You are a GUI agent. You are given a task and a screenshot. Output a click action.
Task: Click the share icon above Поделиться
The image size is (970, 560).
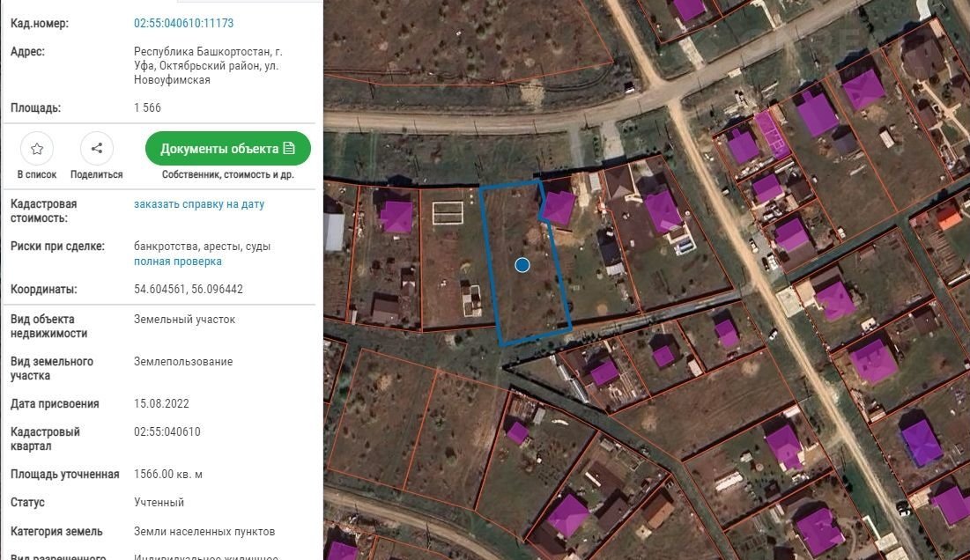[x=97, y=149]
